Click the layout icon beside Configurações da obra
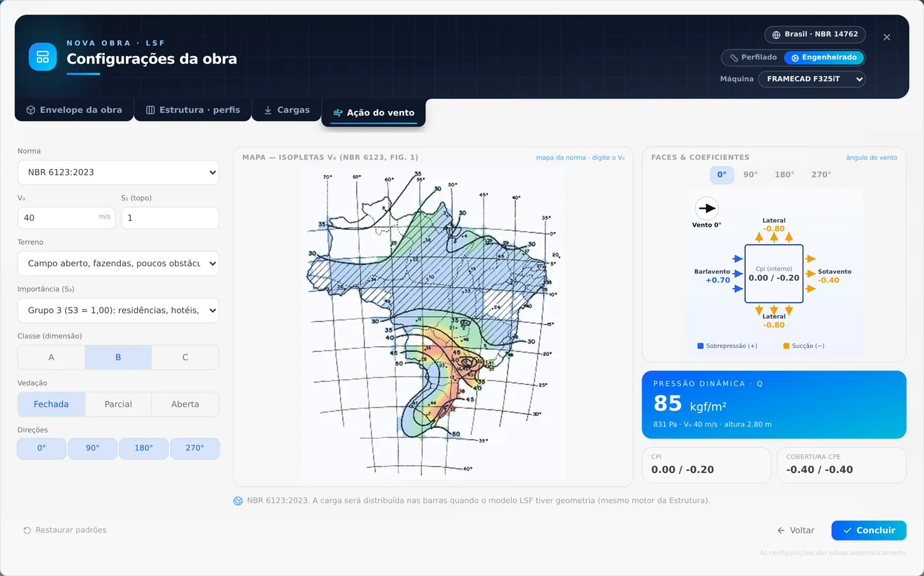 pyautogui.click(x=42, y=57)
